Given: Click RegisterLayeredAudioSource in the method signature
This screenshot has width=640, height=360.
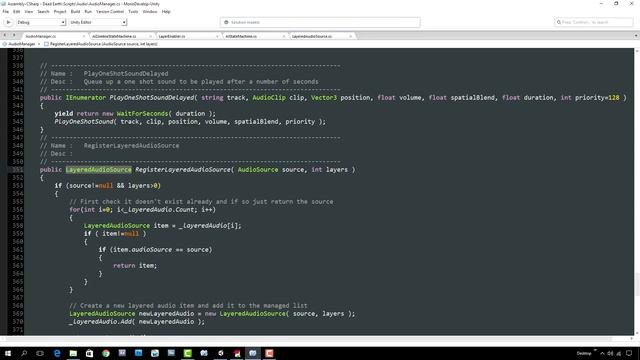Looking at the screenshot, I should pyautogui.click(x=183, y=169).
